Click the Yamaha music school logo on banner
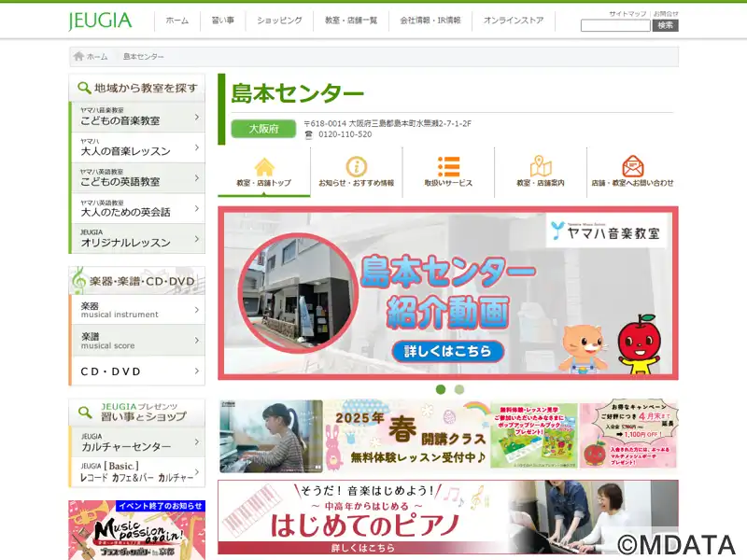 [x=605, y=231]
